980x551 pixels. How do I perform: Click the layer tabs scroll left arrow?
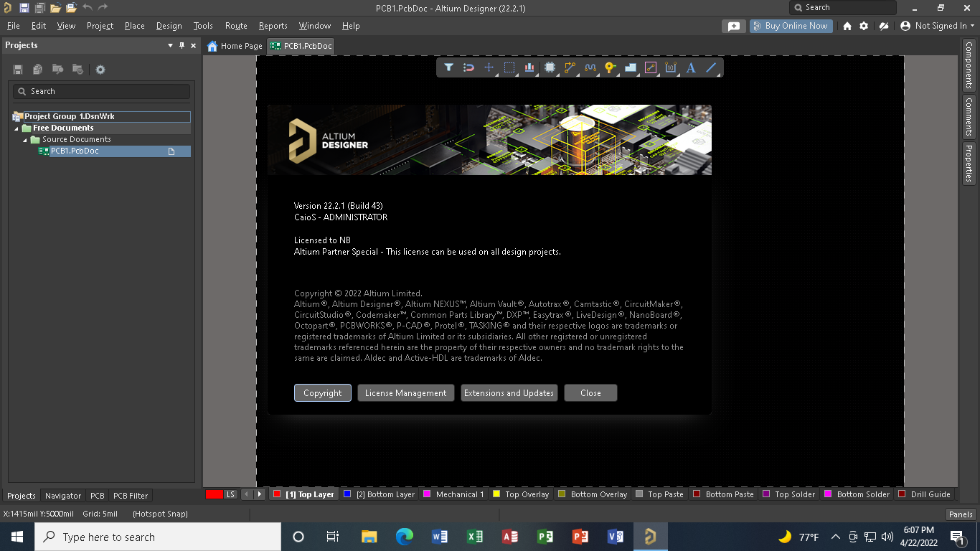click(247, 494)
